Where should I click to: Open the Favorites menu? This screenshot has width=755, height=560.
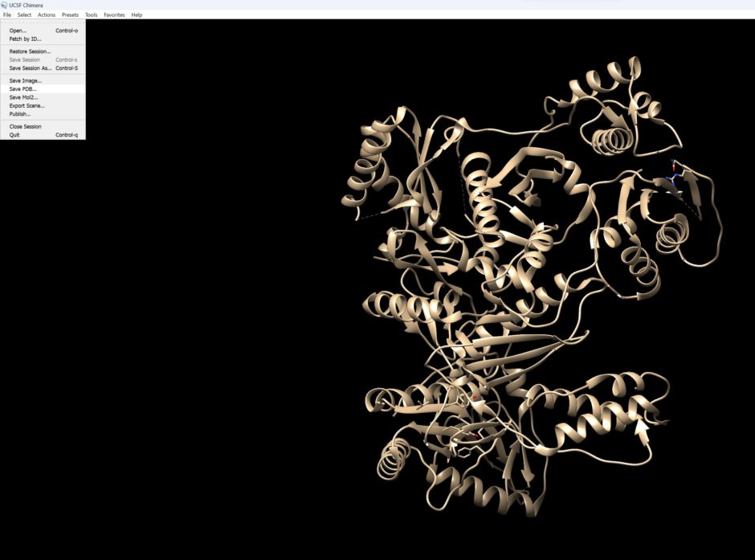[113, 14]
